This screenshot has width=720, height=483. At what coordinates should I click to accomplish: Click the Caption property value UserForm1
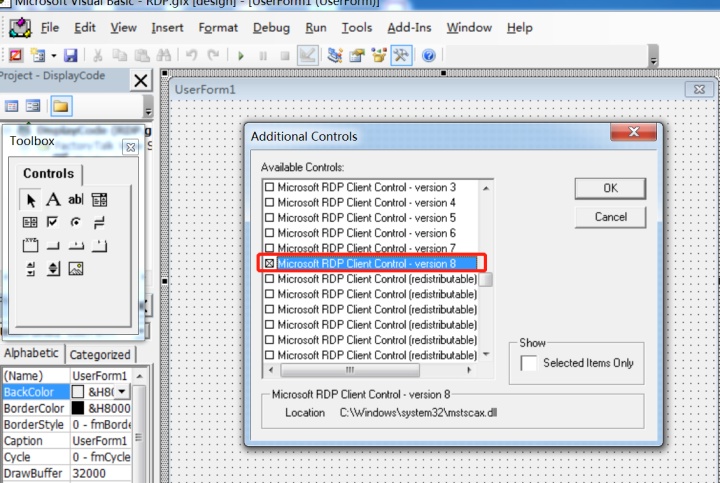click(100, 441)
